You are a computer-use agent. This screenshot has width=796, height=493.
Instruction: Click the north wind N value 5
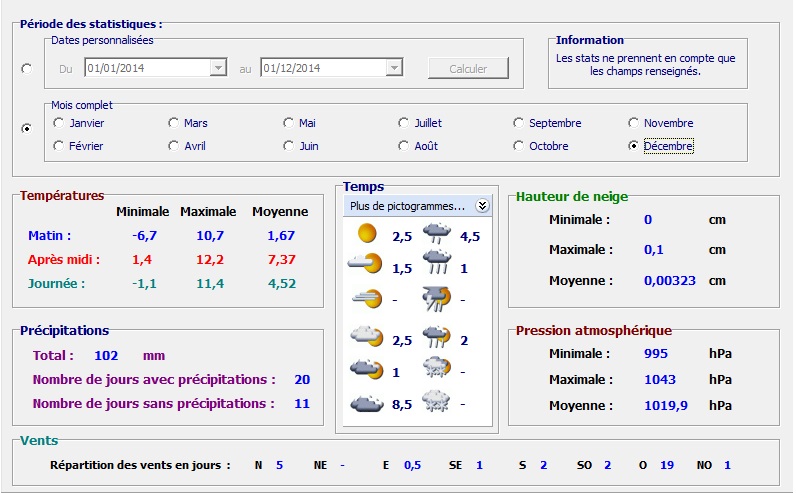[x=279, y=465]
